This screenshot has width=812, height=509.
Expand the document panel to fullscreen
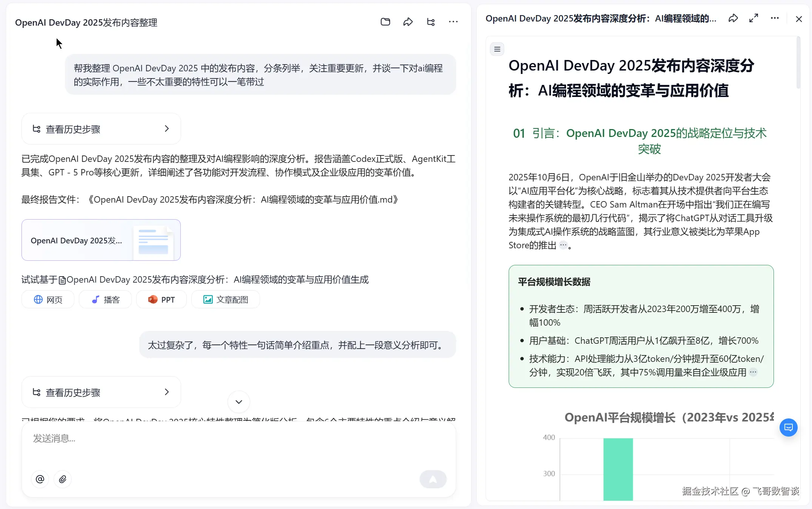click(x=754, y=18)
